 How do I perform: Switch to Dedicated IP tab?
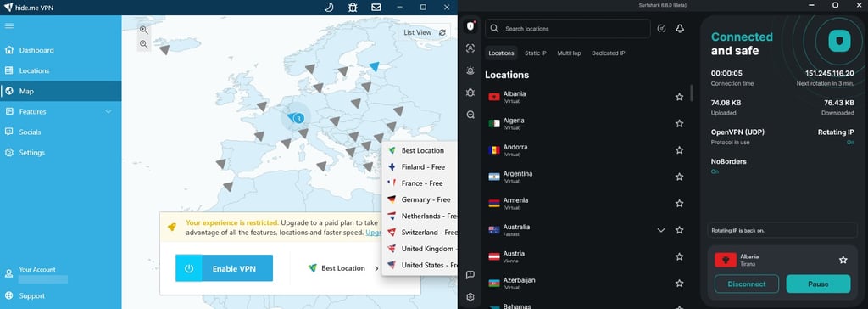coord(609,53)
